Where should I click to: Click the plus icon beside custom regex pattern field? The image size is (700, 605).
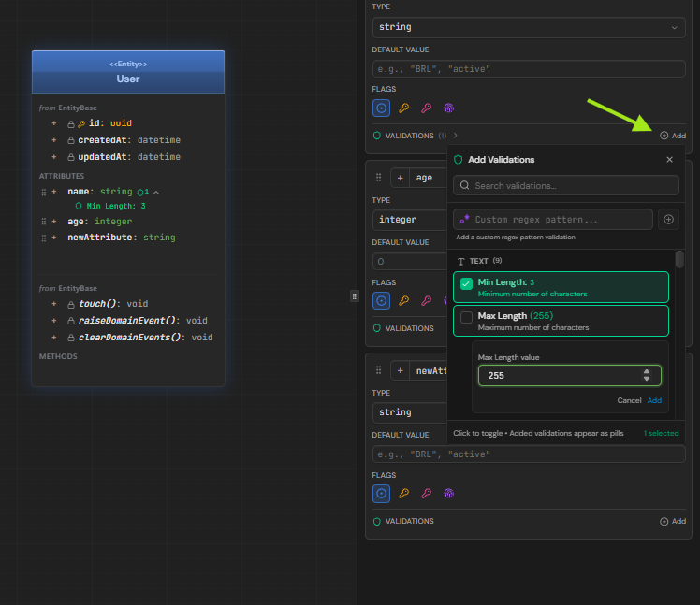[x=668, y=219]
